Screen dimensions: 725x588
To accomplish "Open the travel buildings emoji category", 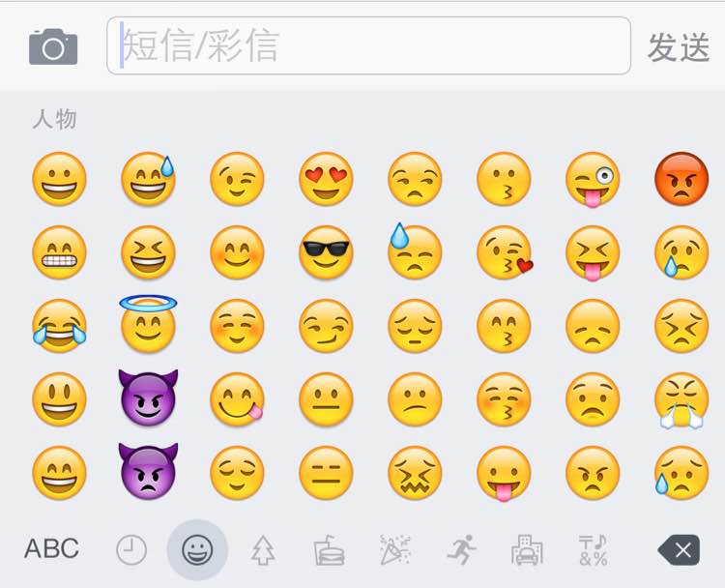I will click(x=527, y=549).
